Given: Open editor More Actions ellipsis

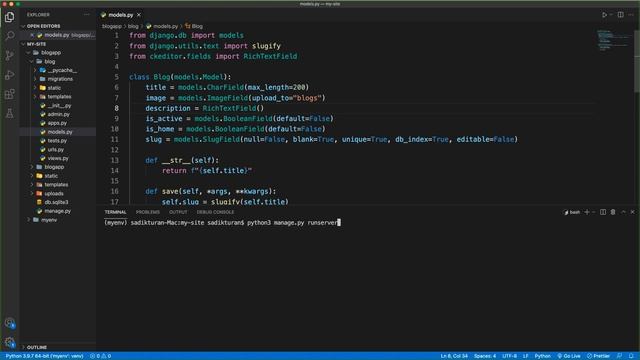Looking at the screenshot, I should click(x=631, y=15).
